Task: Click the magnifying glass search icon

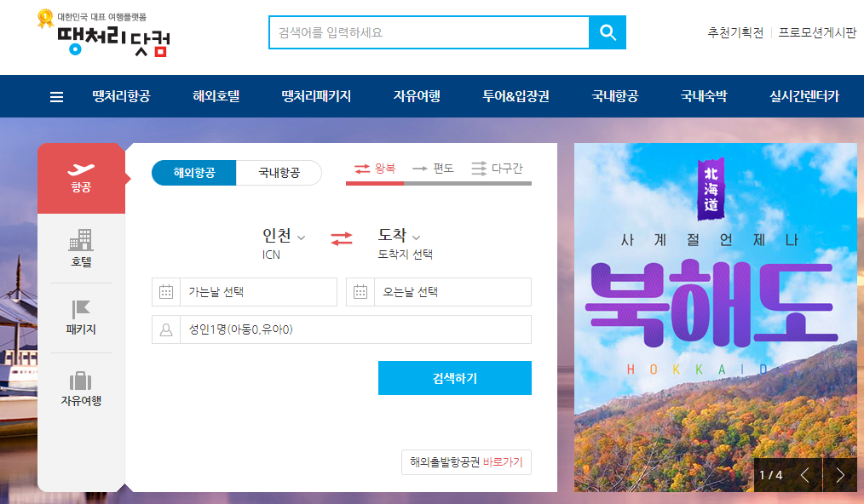Action: pyautogui.click(x=608, y=31)
